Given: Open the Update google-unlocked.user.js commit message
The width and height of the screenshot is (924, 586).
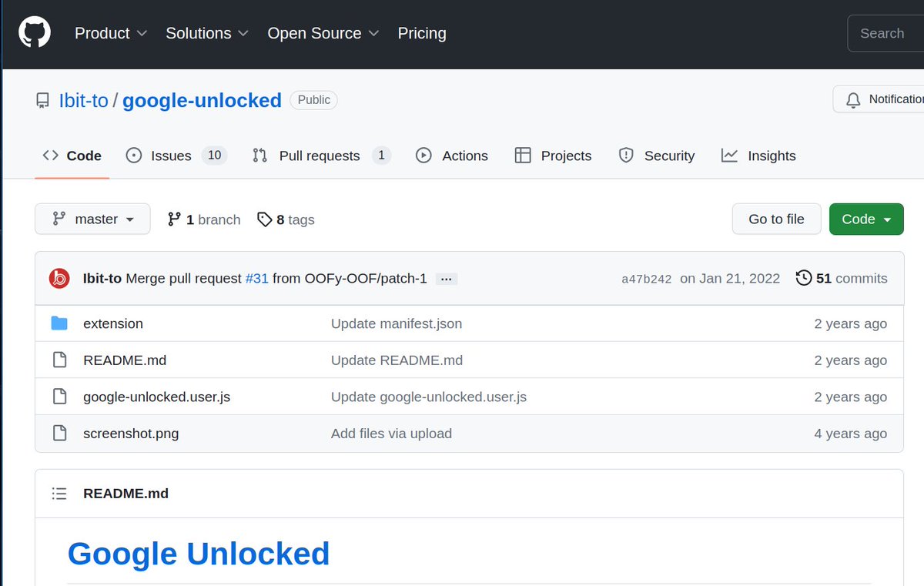Looking at the screenshot, I should coord(429,397).
